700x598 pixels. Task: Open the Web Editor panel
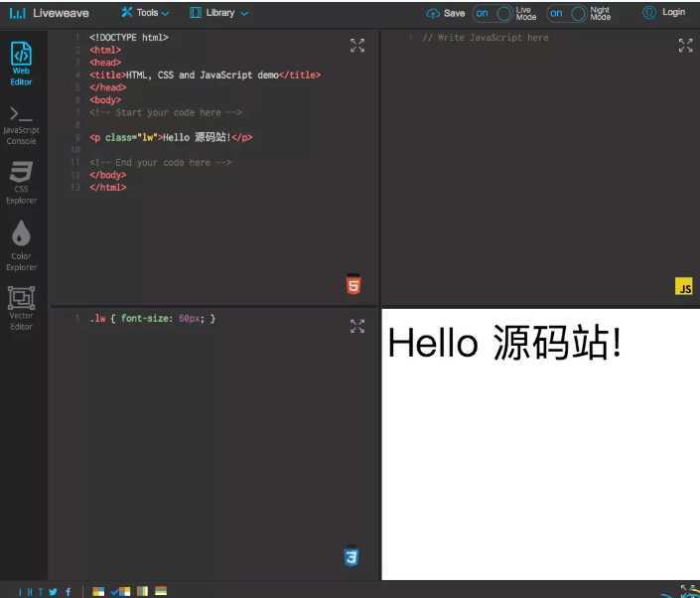click(x=21, y=63)
